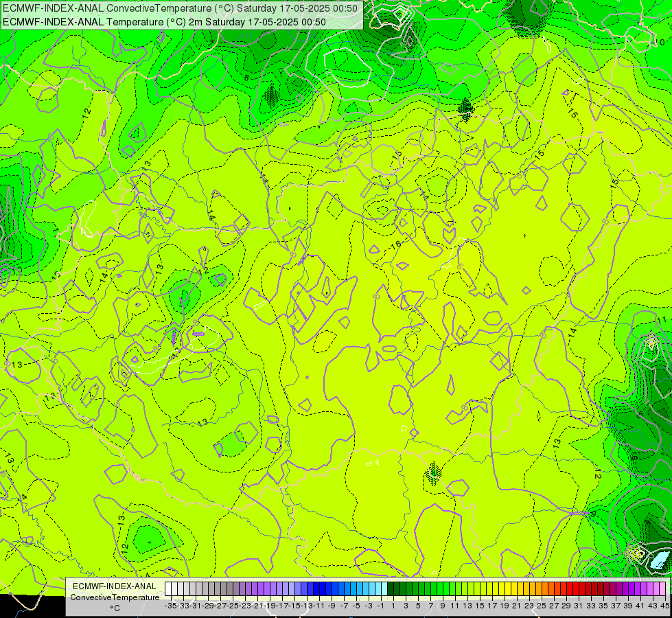Click legend value -11
Image resolution: width=672 pixels, height=618 pixels.
pyautogui.click(x=319, y=606)
